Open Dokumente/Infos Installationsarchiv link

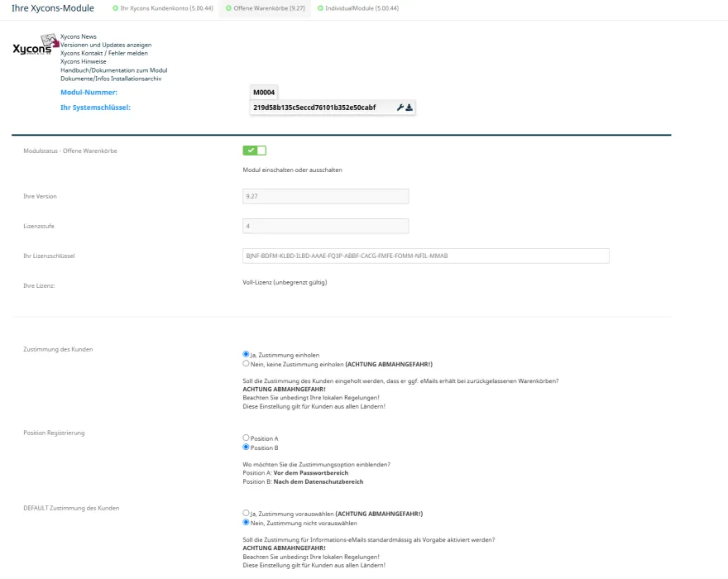coord(111,79)
